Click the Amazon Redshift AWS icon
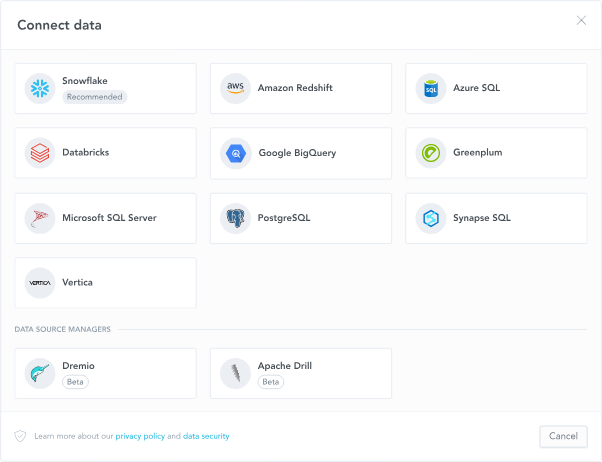 [235, 88]
